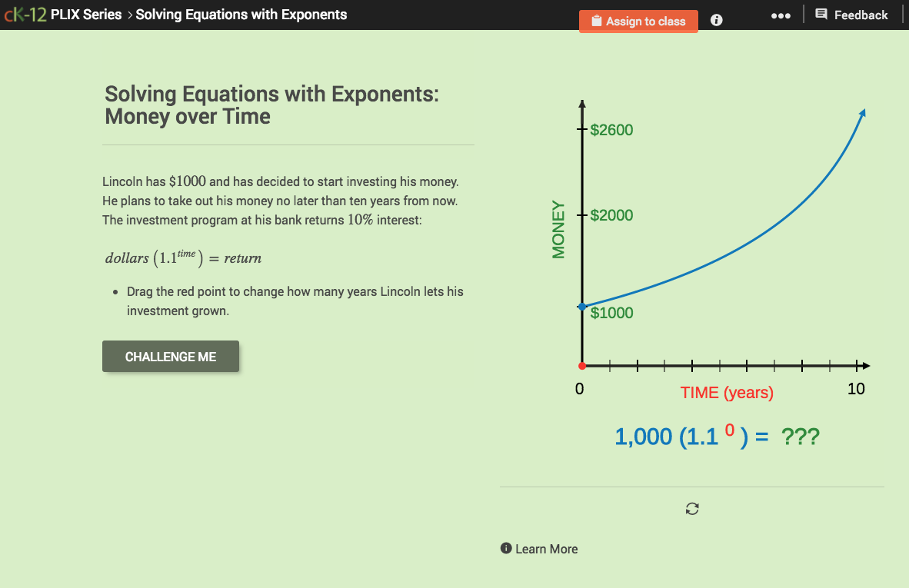
Task: Expand Learn More section
Action: [x=546, y=548]
